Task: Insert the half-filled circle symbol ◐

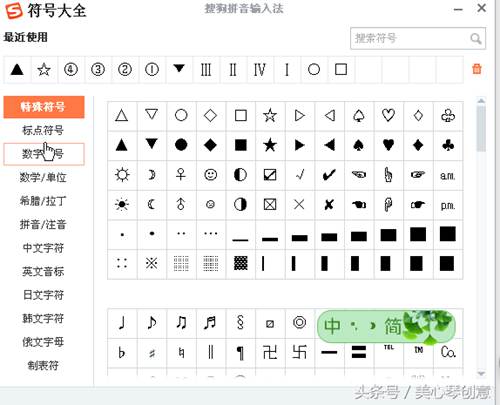Action: (240, 175)
